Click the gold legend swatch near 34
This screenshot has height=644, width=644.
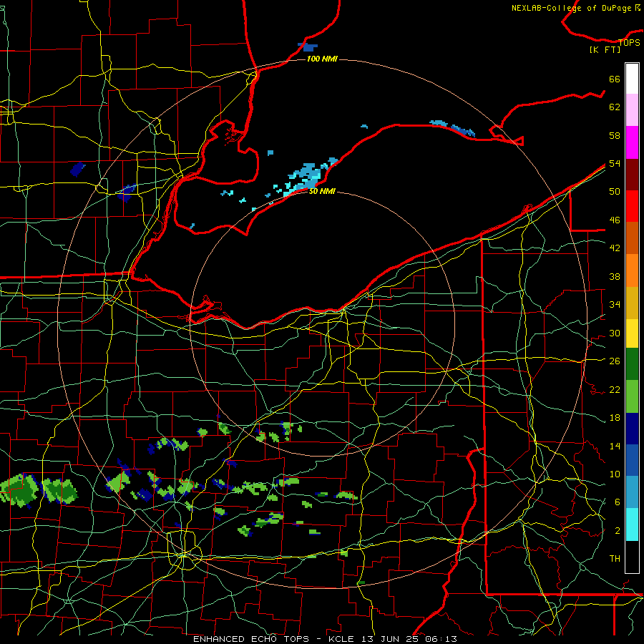click(x=632, y=303)
